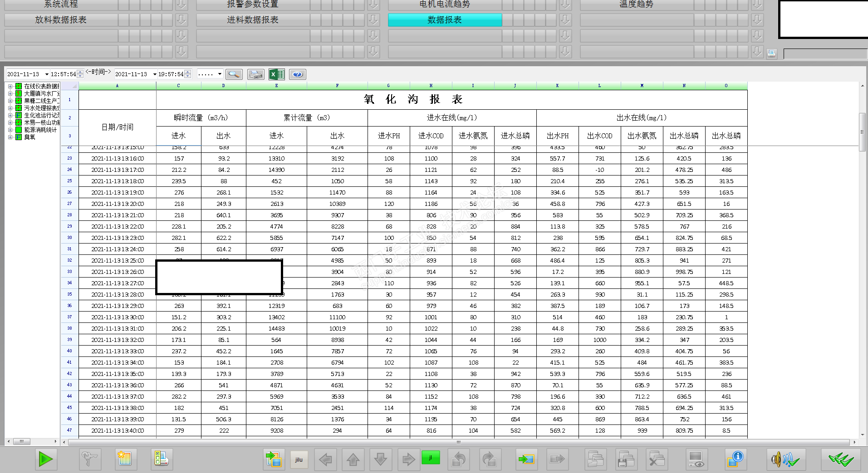Select the 能源消耗统计 tree item

click(40, 130)
